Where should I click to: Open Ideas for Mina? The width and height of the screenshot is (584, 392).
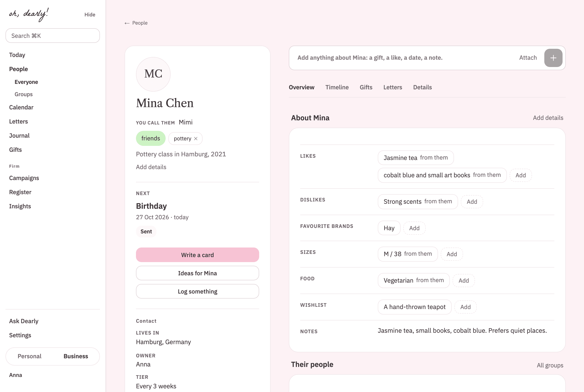[197, 273]
